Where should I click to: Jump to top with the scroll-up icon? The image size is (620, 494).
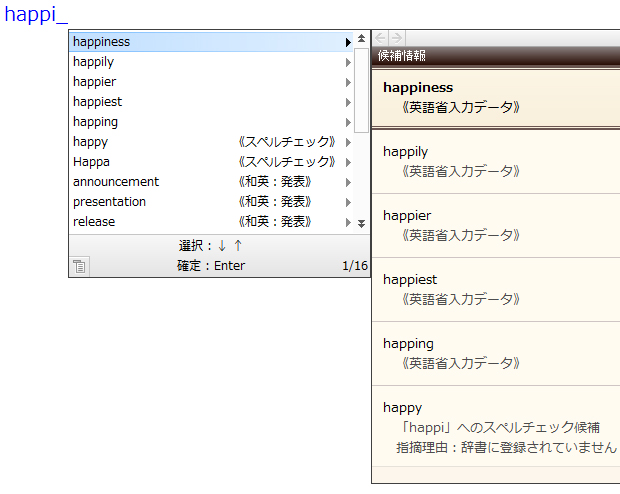tap(361, 38)
